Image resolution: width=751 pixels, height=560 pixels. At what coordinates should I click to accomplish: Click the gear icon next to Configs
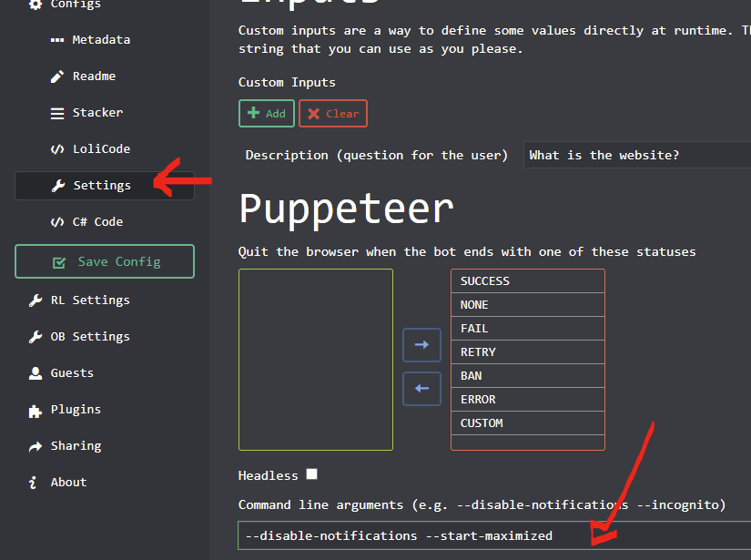pyautogui.click(x=35, y=5)
